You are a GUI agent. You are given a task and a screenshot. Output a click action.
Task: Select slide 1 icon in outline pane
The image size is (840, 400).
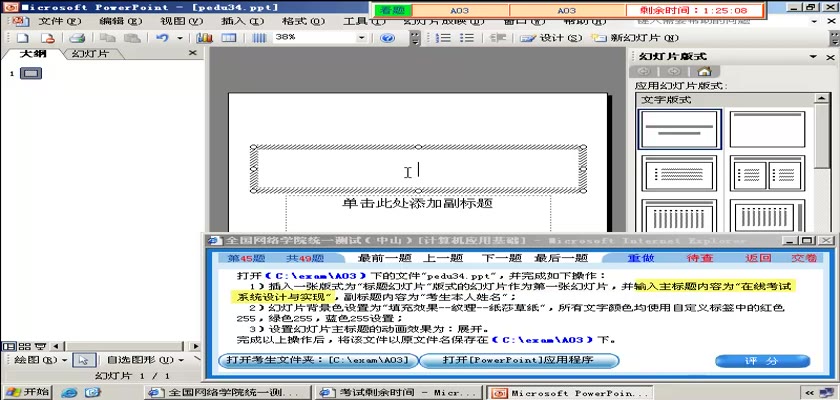point(31,73)
